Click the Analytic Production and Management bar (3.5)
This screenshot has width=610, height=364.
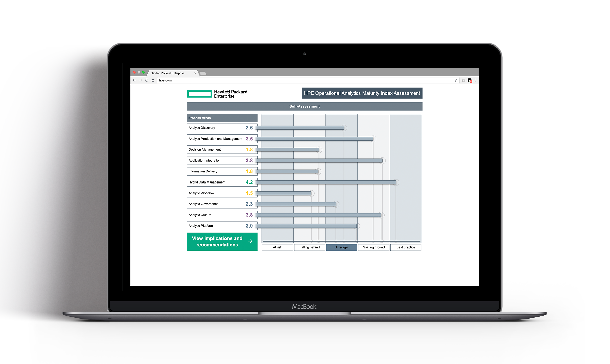319,139
